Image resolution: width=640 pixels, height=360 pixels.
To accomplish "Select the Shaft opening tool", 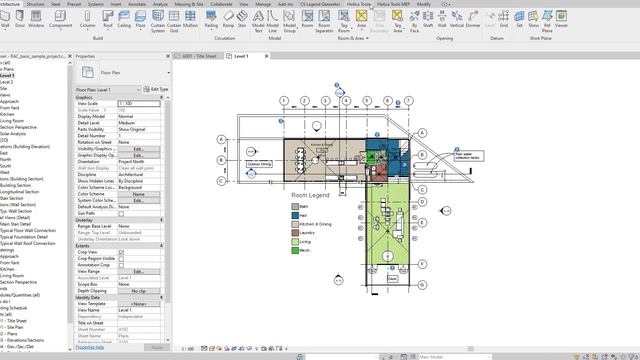I will click(428, 19).
